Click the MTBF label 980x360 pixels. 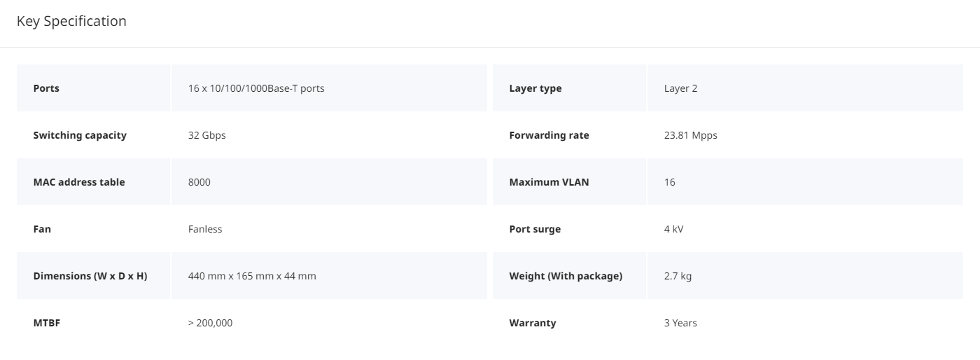(x=47, y=323)
